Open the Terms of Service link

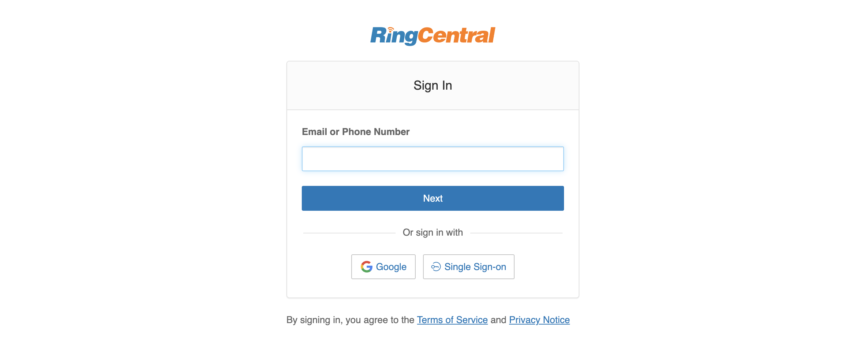pos(452,320)
